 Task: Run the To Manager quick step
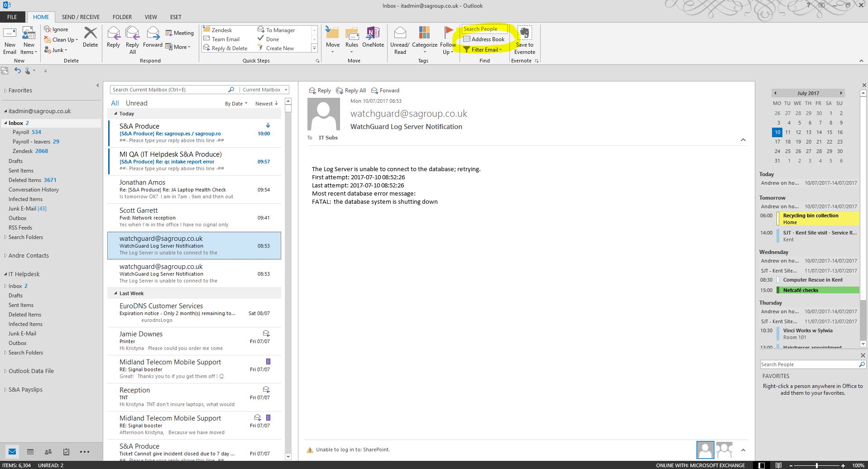[276, 30]
